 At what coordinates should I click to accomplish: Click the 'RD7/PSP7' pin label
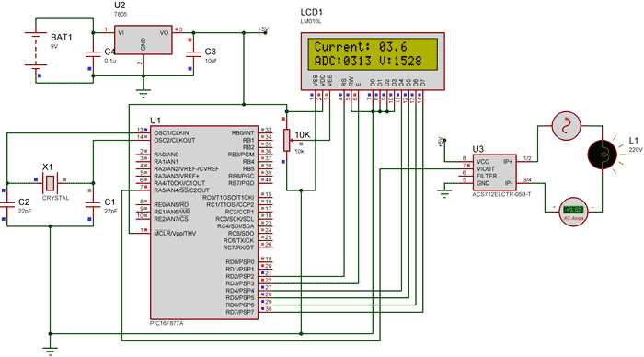tap(240, 312)
